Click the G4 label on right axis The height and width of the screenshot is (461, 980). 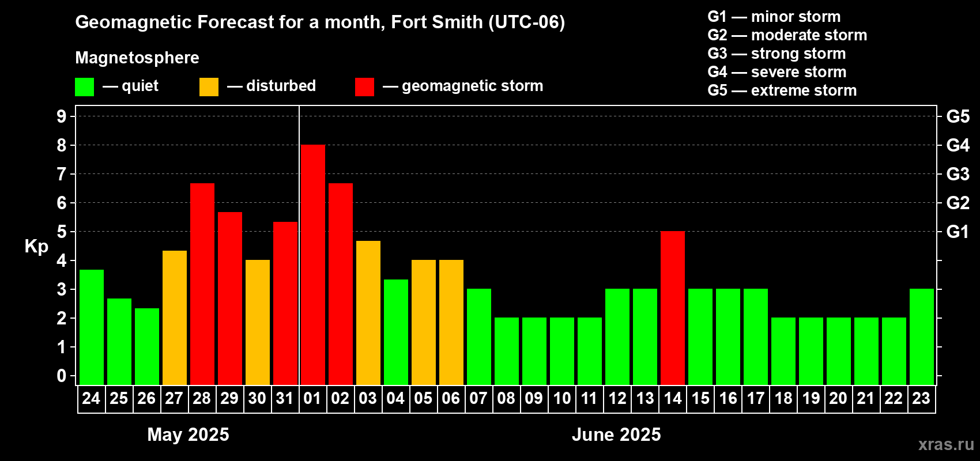[x=958, y=145]
